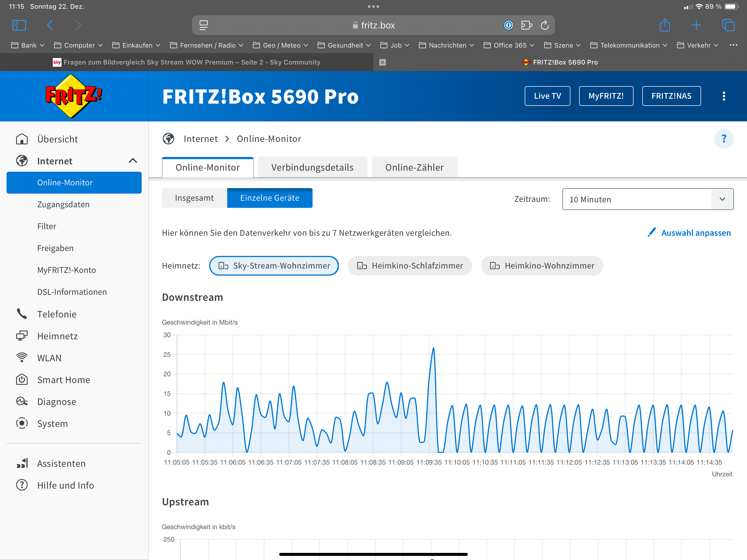Click the WLAN wifi icon

22,358
